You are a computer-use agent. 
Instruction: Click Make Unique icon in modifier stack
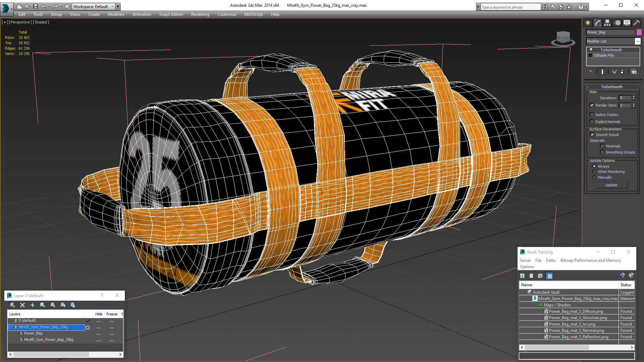pos(614,72)
